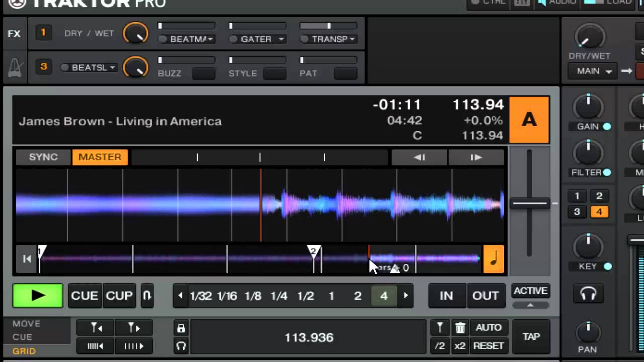The image size is (644, 362).
Task: Toggle the flux mode icon beside CUP
Action: tap(147, 296)
